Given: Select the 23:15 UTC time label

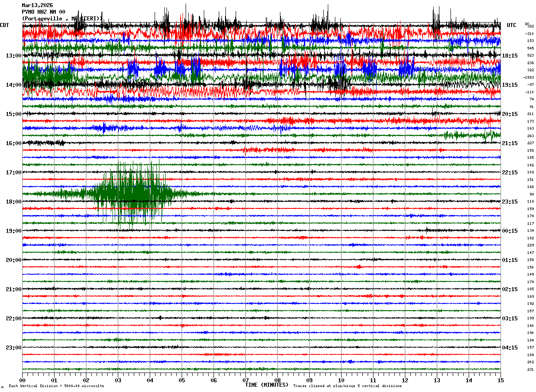Looking at the screenshot, I should 509,202.
